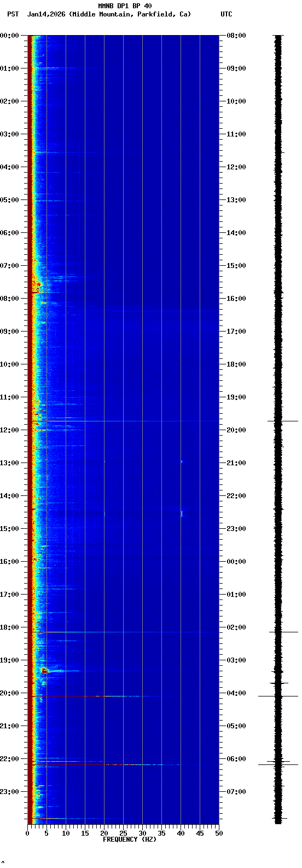The image size is (302, 868).
Task: Click the 18:00 label on the UTC axis
Action: [236, 364]
